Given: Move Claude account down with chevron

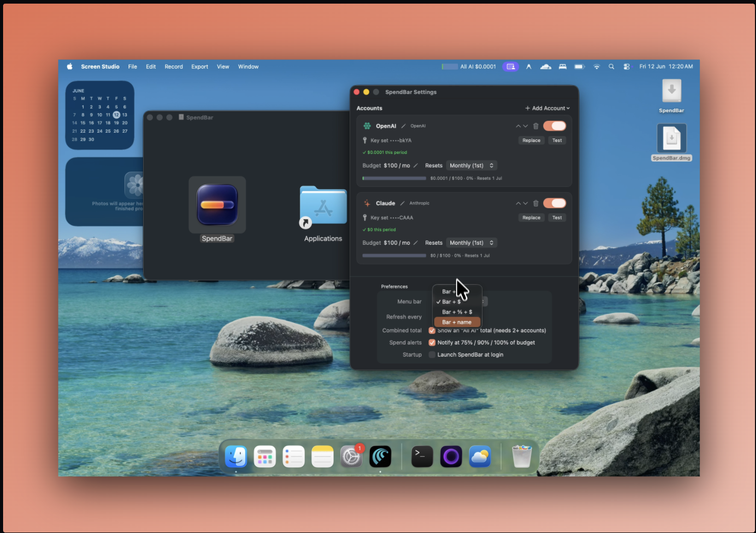Looking at the screenshot, I should pyautogui.click(x=526, y=203).
